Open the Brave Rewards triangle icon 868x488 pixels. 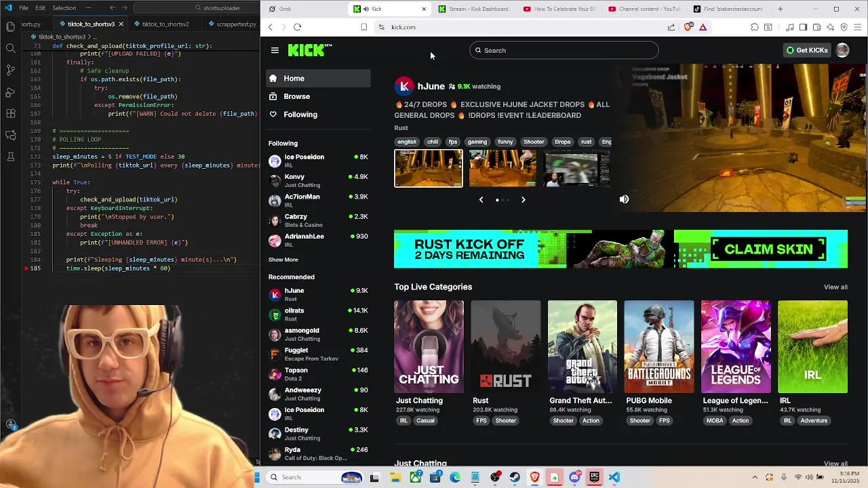(703, 27)
